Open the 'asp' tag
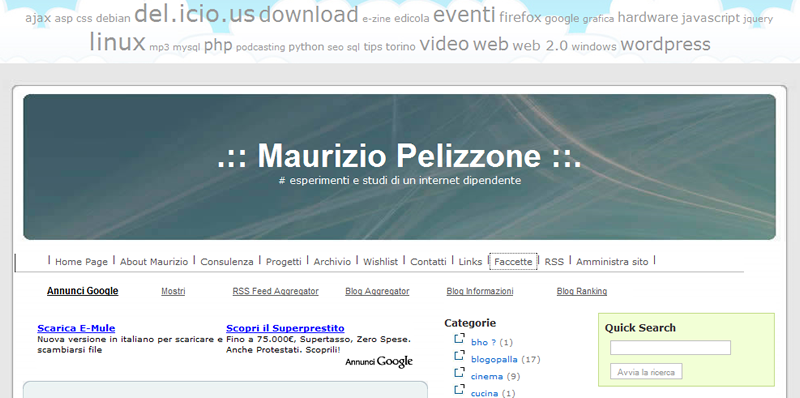The image size is (800, 398). pos(64,19)
